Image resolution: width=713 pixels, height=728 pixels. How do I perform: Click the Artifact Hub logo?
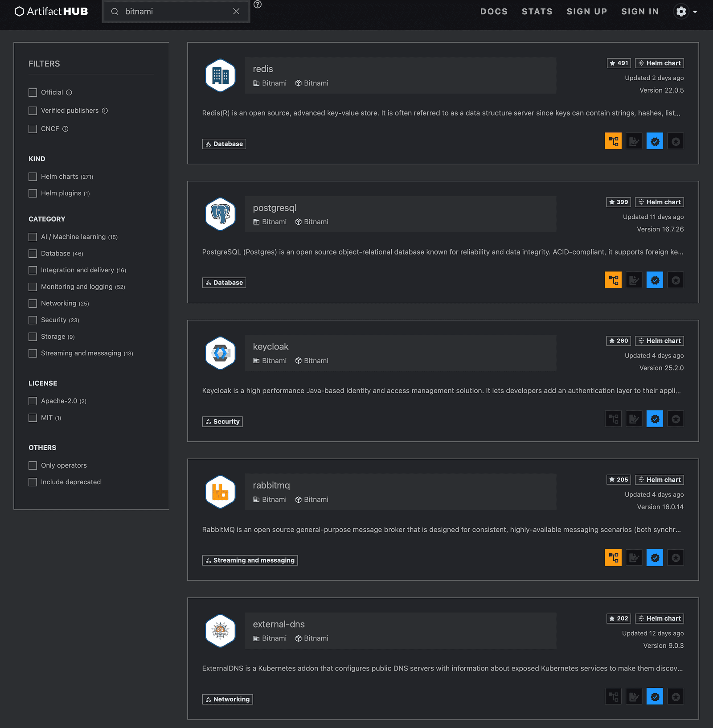51,12
